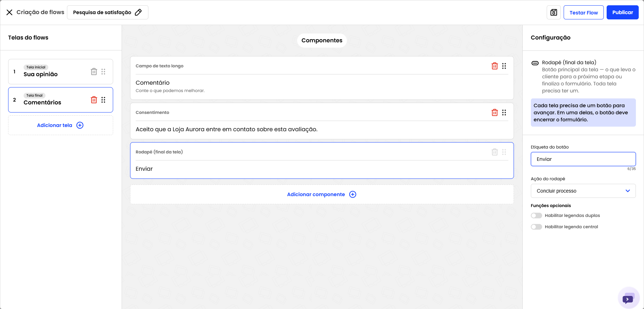Delete the Consentimento component
The image size is (644, 309).
tap(495, 113)
